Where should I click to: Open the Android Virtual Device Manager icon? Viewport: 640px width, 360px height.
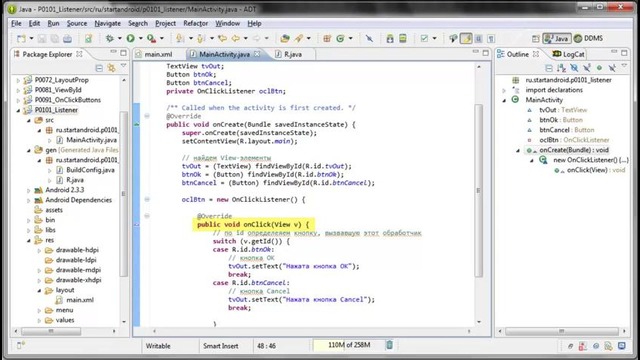(403, 38)
